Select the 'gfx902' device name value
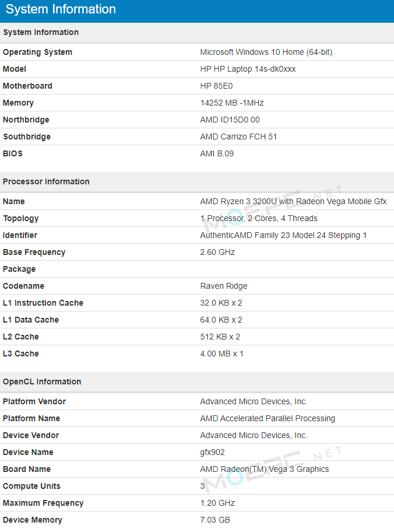394x532 pixels. tap(212, 452)
